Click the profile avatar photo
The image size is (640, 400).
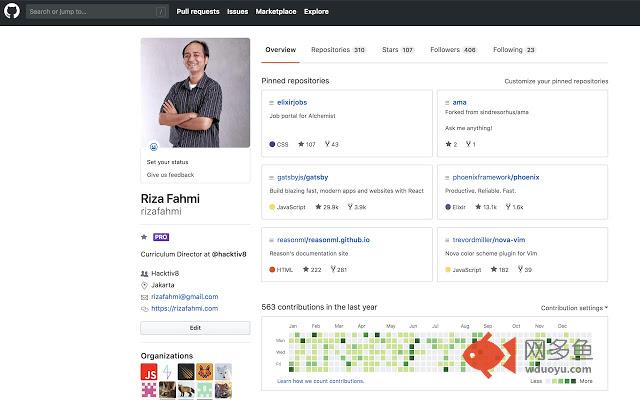195,93
